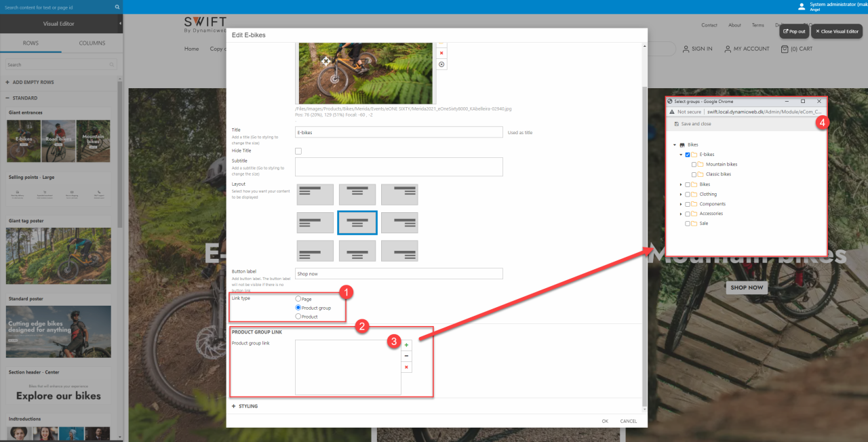Tick the Mountain bikes group checkbox
This screenshot has height=442, width=868.
click(694, 165)
